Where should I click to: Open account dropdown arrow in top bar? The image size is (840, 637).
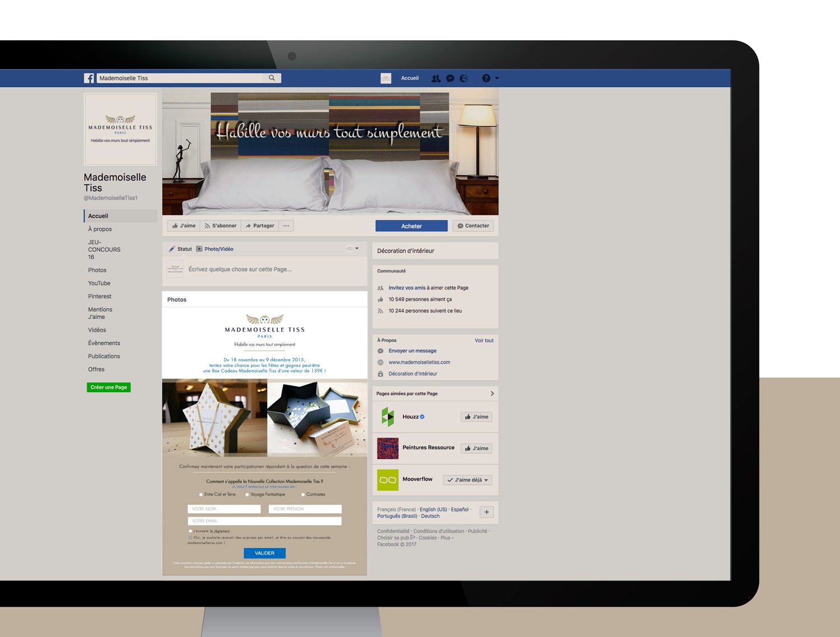pyautogui.click(x=497, y=78)
